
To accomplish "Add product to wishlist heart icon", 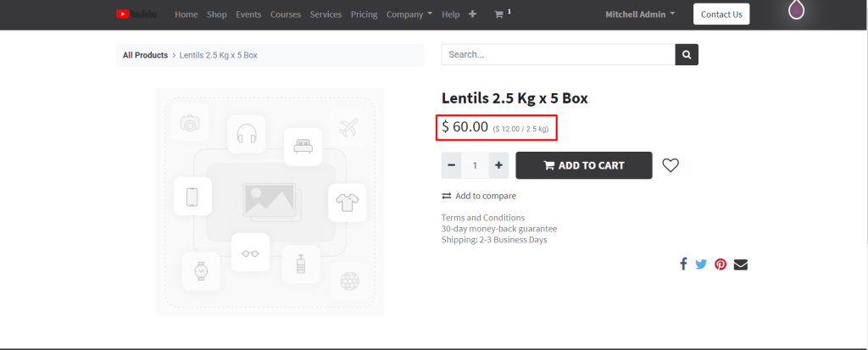I will (x=670, y=165).
